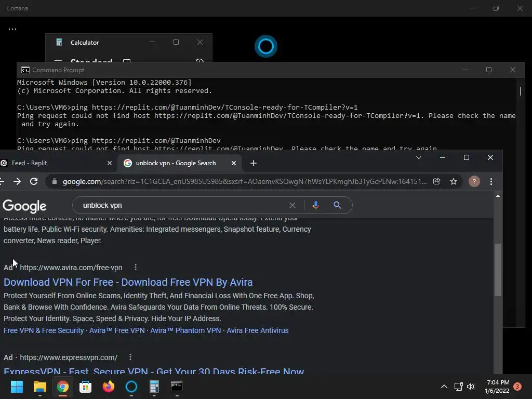Screen dimensions: 532x399
Task: Select the unblock vpn Google Search tab
Action: tap(180, 163)
